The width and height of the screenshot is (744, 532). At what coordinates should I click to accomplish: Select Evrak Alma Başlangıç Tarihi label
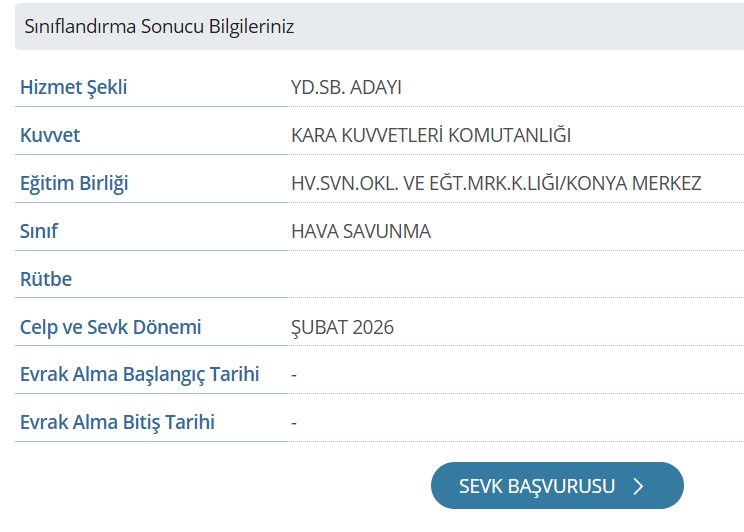(x=140, y=375)
